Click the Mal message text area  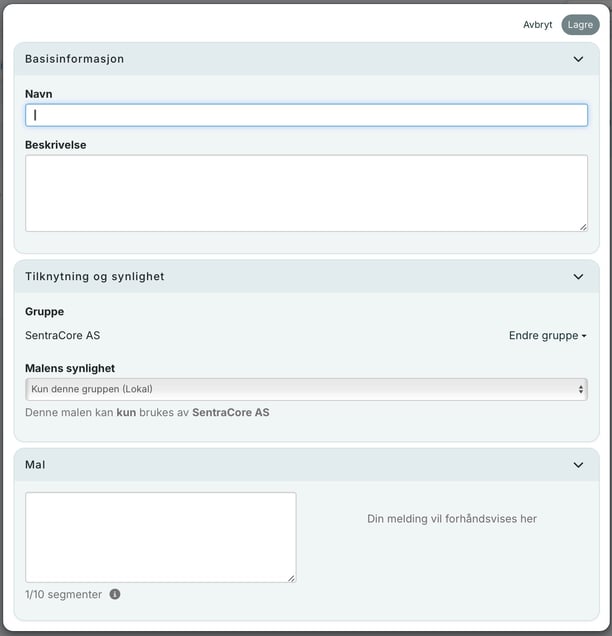pyautogui.click(x=160, y=537)
